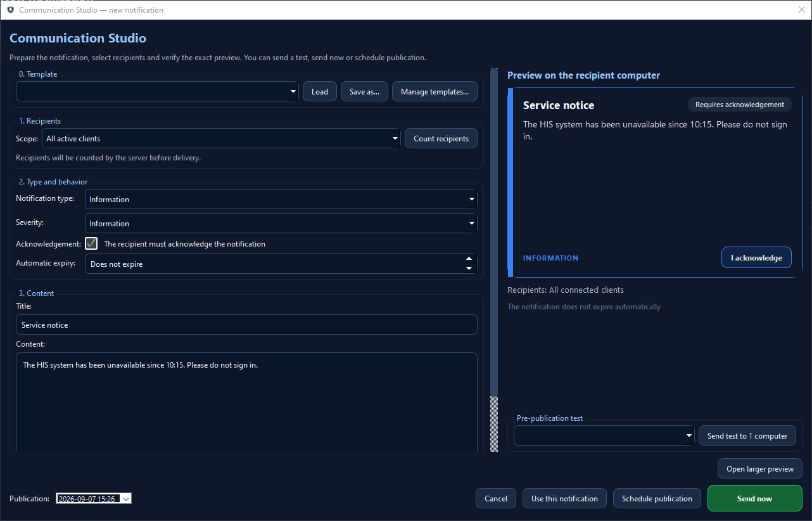Image resolution: width=812 pixels, height=521 pixels.
Task: Open the Publication date dropdown arrow
Action: click(x=126, y=499)
